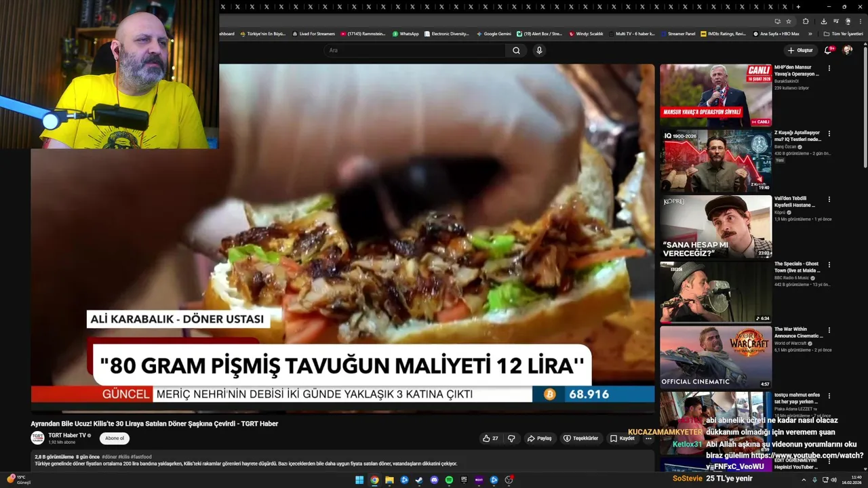868x488 pixels.
Task: Click the video title Ayrandan Bile Ucuz
Action: [x=155, y=424]
